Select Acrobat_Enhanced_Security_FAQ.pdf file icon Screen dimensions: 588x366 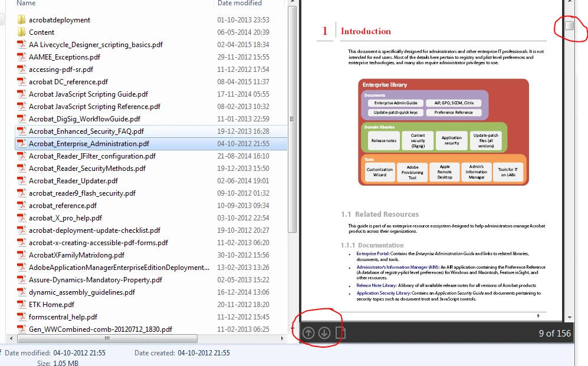tap(22, 131)
